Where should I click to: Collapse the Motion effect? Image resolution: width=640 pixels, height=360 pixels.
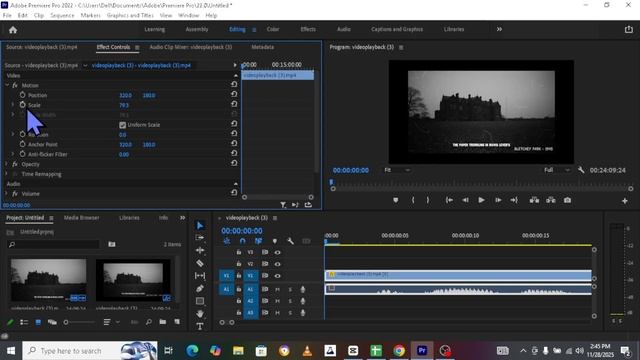click(7, 85)
